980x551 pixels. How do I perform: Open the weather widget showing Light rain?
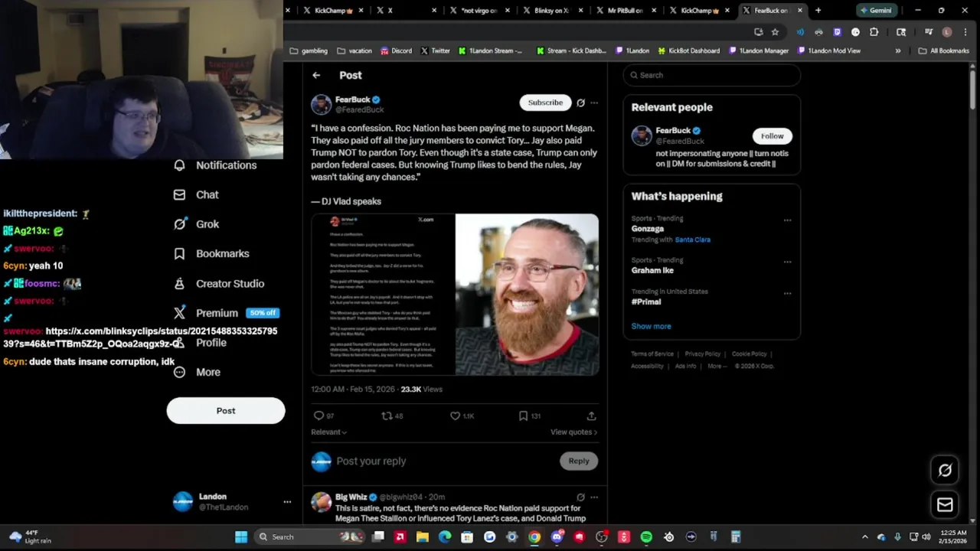click(x=31, y=537)
